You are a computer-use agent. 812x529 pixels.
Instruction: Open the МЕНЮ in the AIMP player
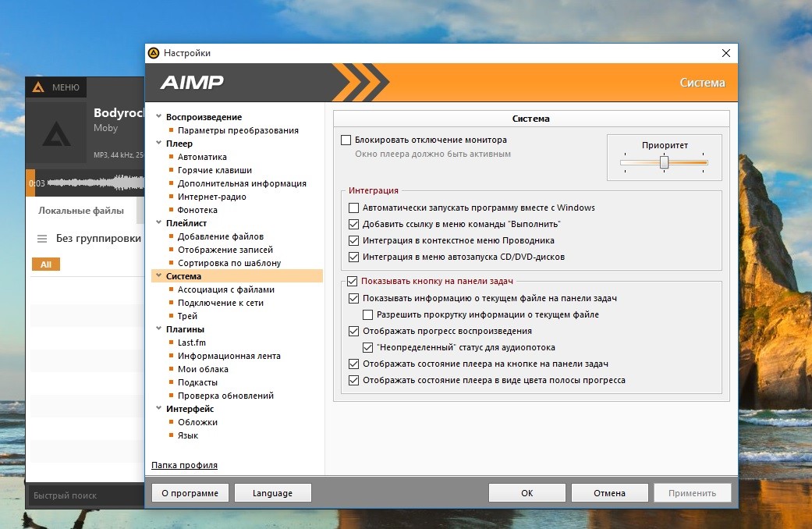tap(56, 87)
